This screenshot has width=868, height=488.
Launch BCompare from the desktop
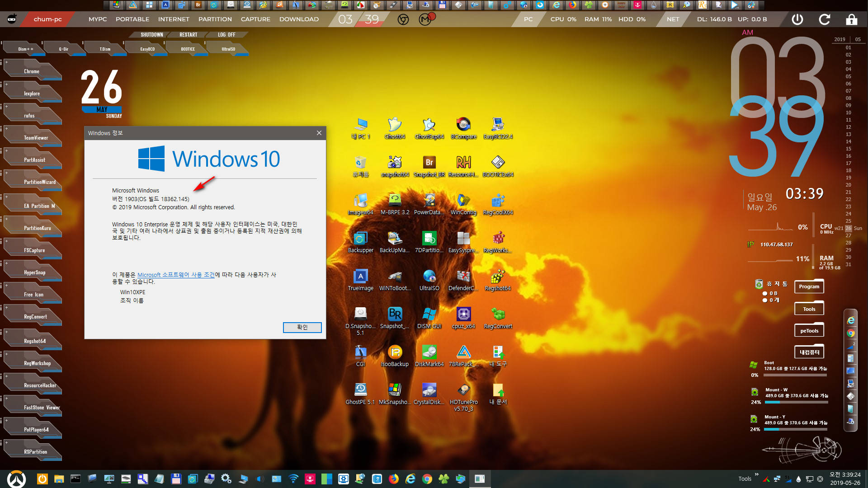[463, 128]
